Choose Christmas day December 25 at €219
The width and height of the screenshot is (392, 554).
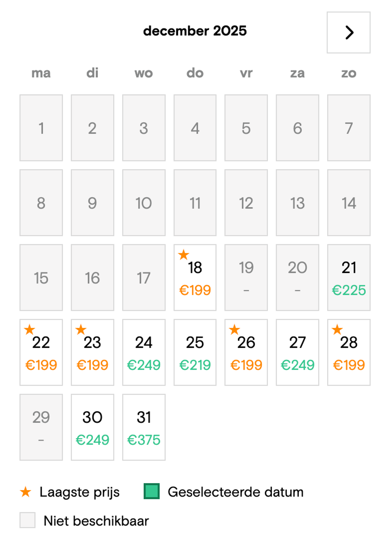point(195,352)
